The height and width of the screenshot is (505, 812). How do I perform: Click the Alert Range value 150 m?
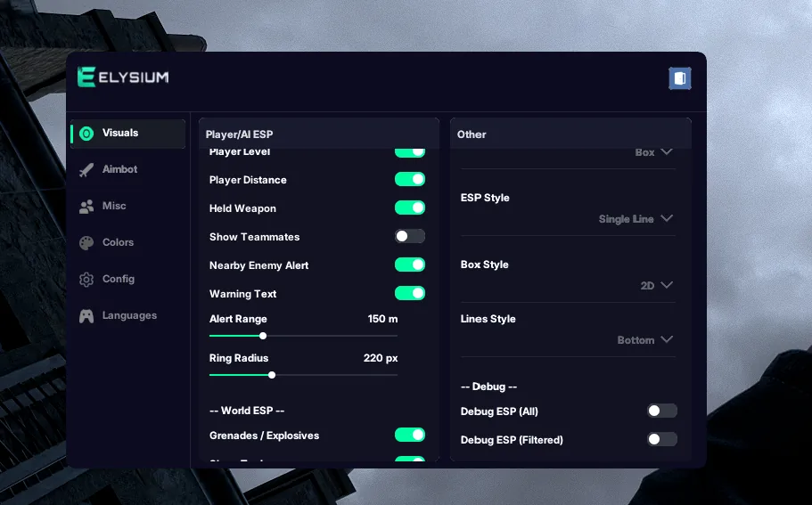(382, 319)
